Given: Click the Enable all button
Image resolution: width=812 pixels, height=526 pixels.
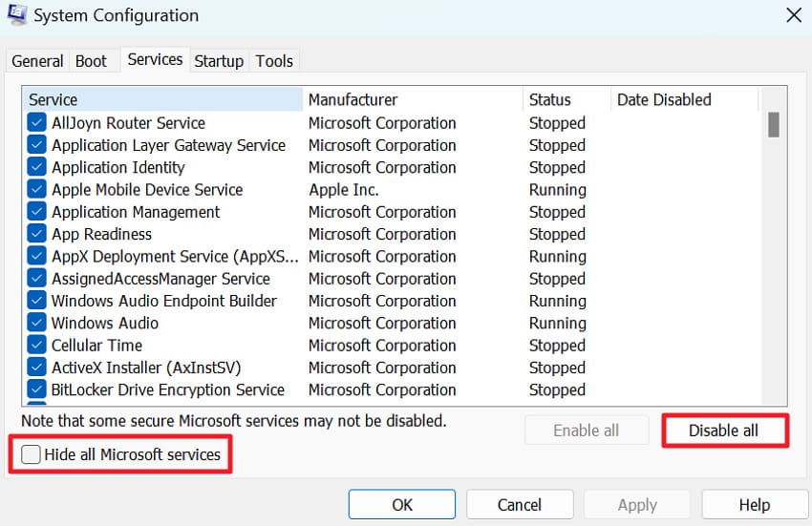Looking at the screenshot, I should [x=587, y=431].
